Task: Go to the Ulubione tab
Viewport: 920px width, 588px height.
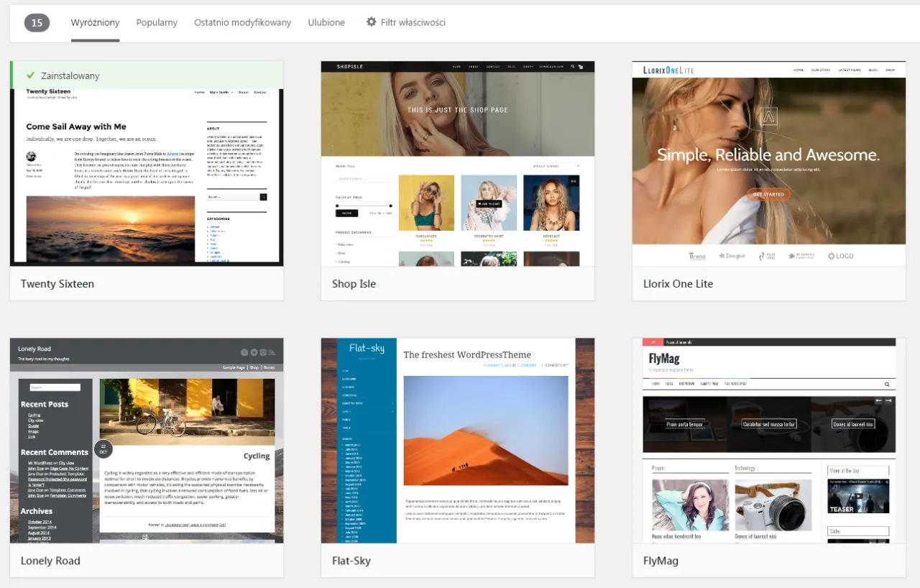Action: 326,23
